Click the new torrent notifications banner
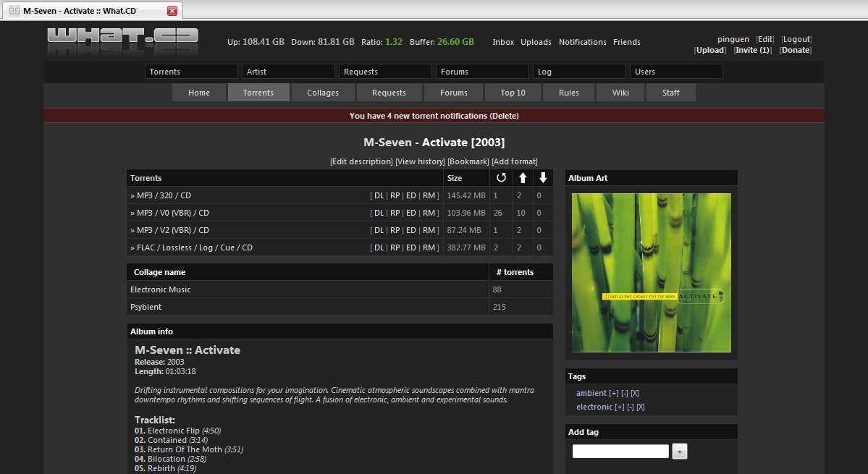This screenshot has width=868, height=474. click(434, 116)
